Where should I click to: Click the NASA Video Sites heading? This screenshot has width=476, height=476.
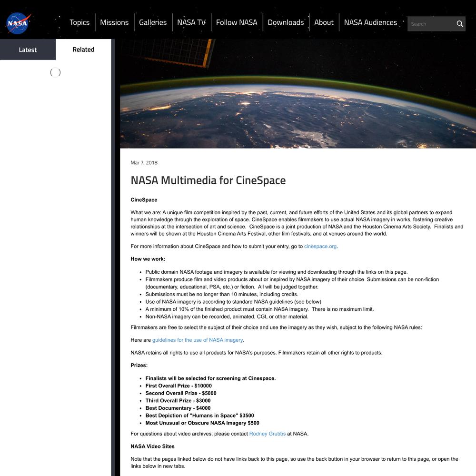tap(152, 446)
